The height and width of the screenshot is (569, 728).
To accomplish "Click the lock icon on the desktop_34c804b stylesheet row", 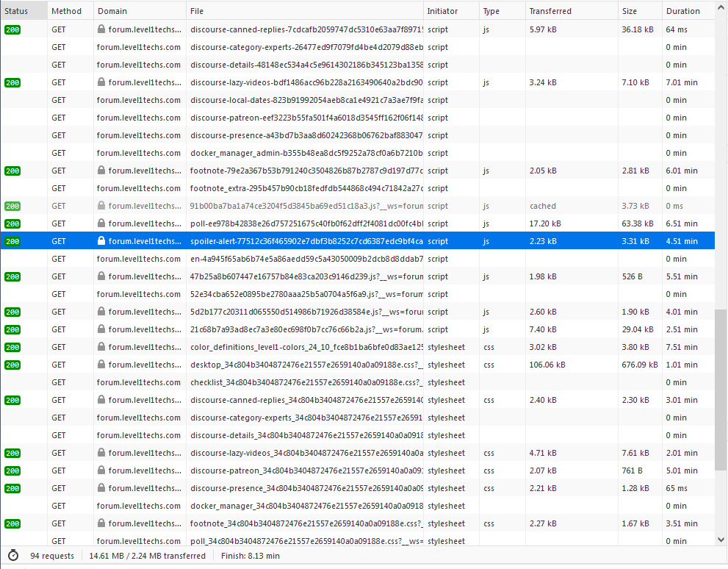I will click(x=101, y=365).
